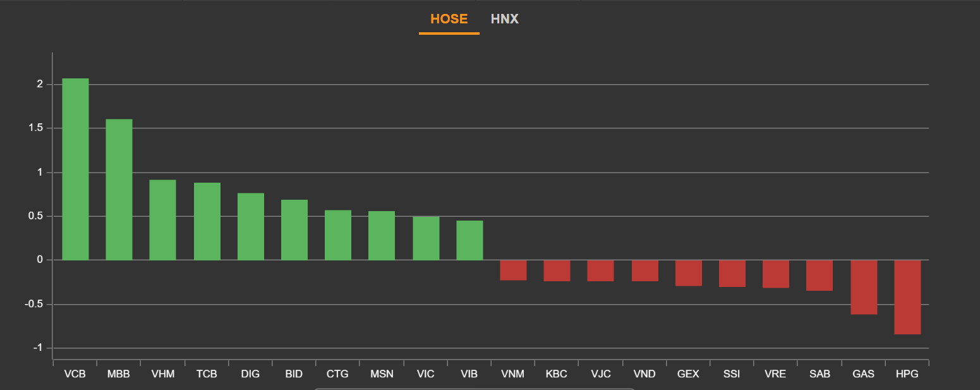Select the red VNM bar
Image resolution: width=980 pixels, height=390 pixels.
pos(513,270)
